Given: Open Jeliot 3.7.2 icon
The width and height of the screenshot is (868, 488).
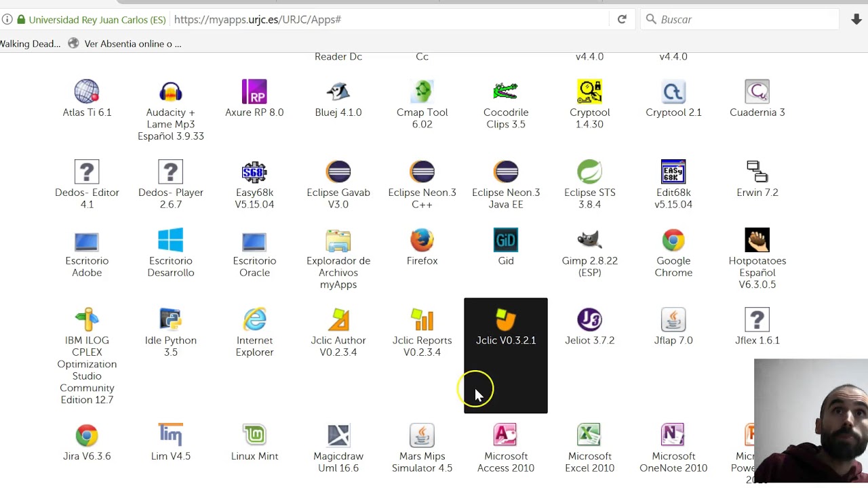Looking at the screenshot, I should [590, 320].
